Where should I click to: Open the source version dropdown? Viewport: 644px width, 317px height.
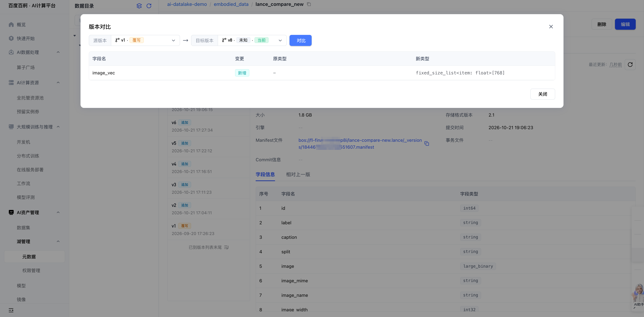click(145, 40)
